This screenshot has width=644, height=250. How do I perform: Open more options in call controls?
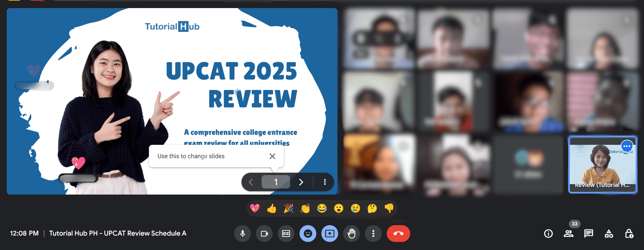point(373,234)
